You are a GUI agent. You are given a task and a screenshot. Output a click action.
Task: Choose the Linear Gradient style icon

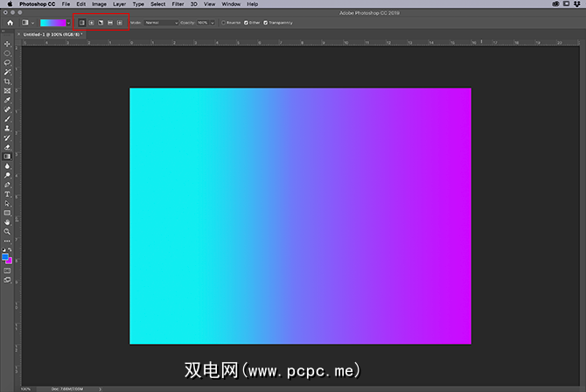click(82, 22)
